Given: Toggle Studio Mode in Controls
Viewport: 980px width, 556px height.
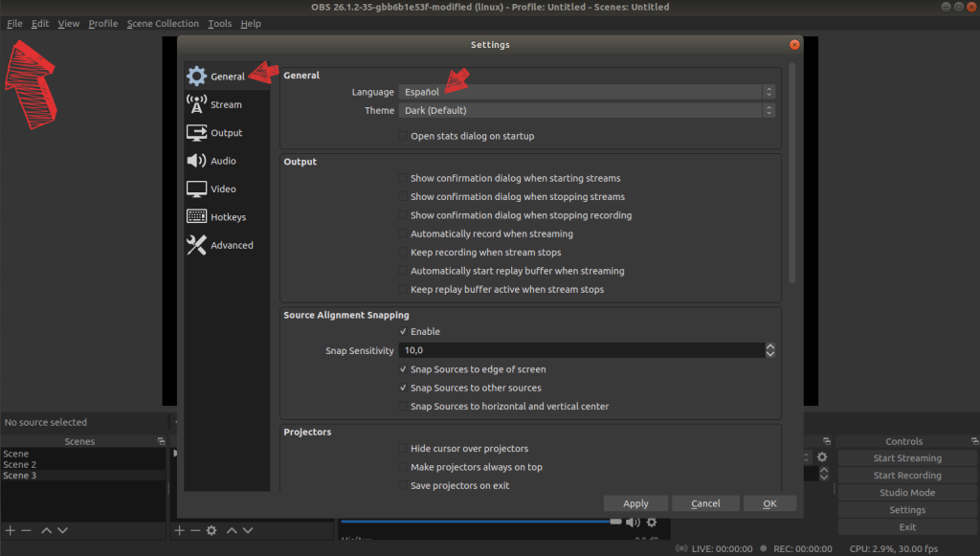Looking at the screenshot, I should [x=907, y=492].
